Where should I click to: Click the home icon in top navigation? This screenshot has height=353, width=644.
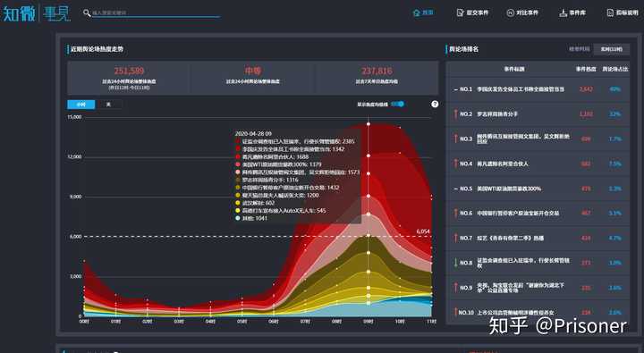pyautogui.click(x=416, y=13)
